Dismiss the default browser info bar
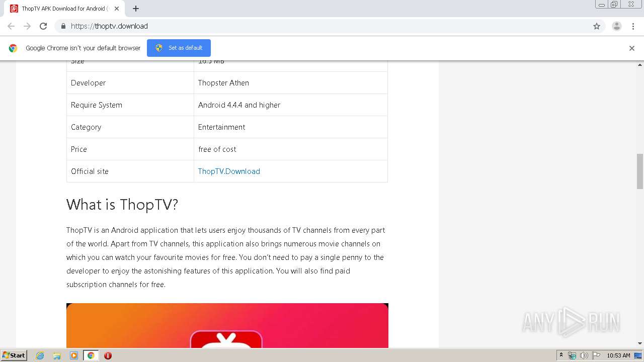The width and height of the screenshot is (644, 362). pos(632,48)
